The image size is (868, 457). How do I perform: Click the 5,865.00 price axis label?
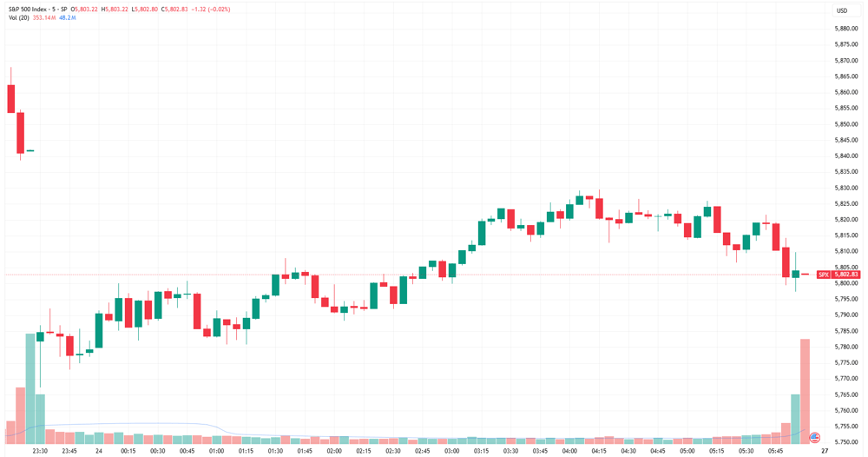coord(845,76)
